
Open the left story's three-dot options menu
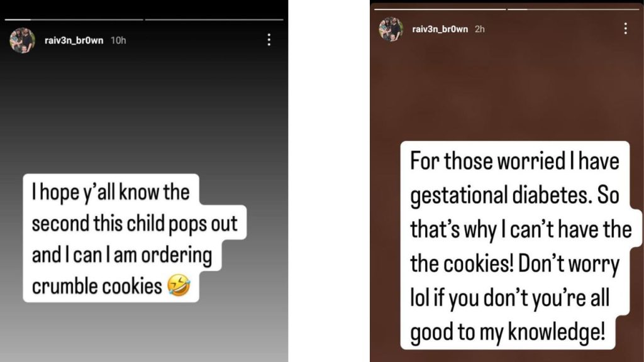[x=269, y=40]
